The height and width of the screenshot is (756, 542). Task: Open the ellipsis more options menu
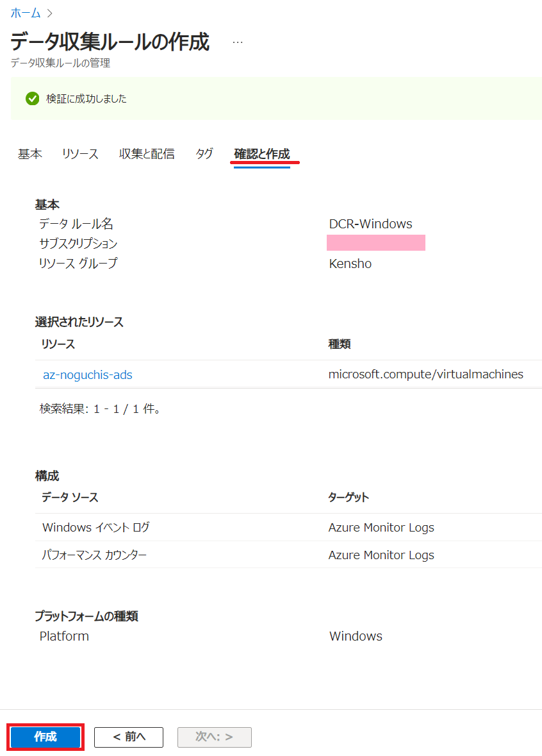coord(238,42)
